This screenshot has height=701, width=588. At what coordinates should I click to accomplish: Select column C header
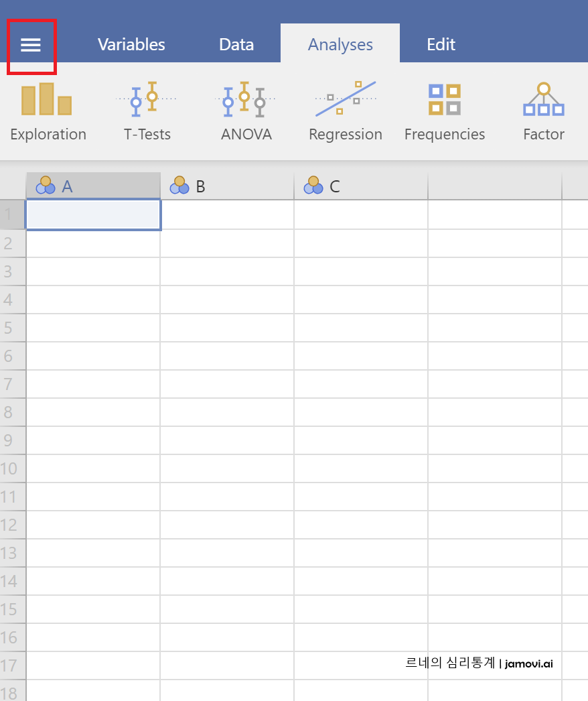361,186
